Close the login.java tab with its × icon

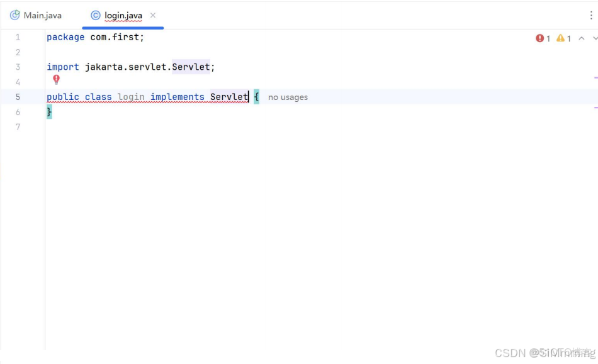coord(153,14)
